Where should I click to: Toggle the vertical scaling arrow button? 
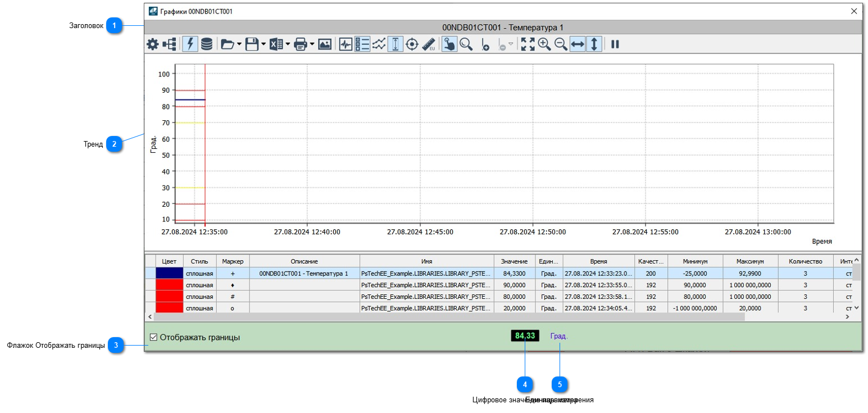(594, 44)
